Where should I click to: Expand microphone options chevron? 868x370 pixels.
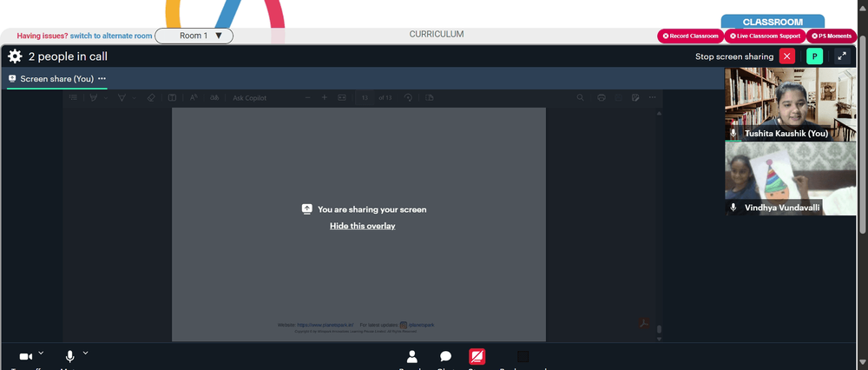pyautogui.click(x=85, y=353)
